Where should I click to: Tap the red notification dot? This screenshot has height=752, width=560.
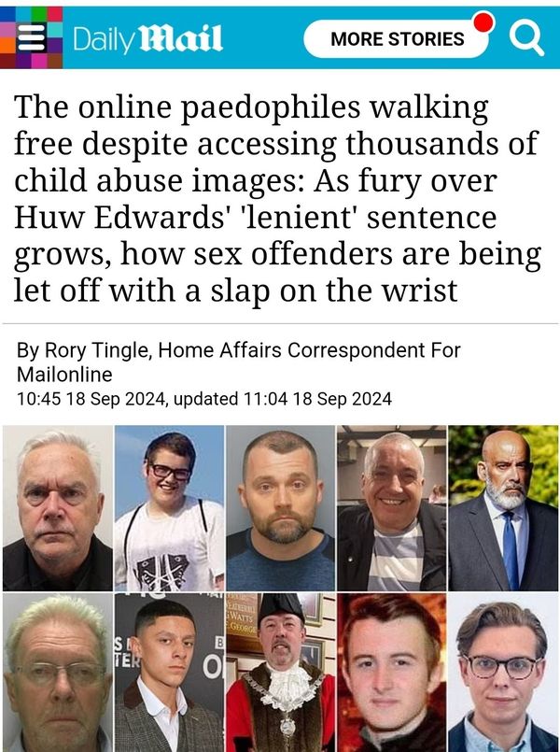pos(483,22)
